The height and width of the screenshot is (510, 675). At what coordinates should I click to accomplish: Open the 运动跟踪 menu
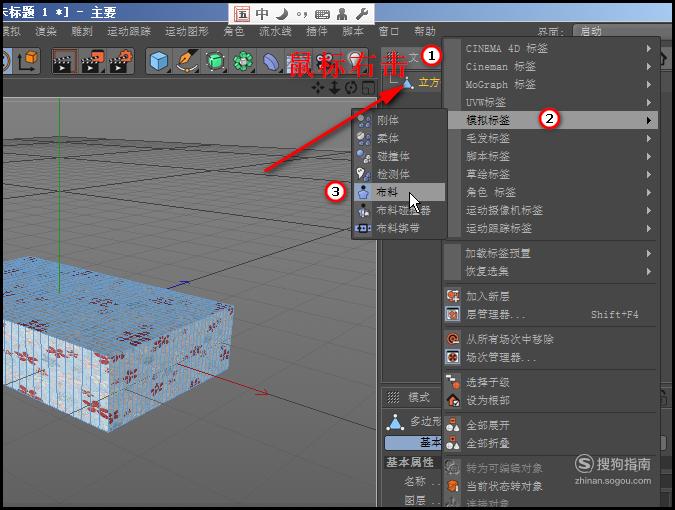[x=129, y=31]
